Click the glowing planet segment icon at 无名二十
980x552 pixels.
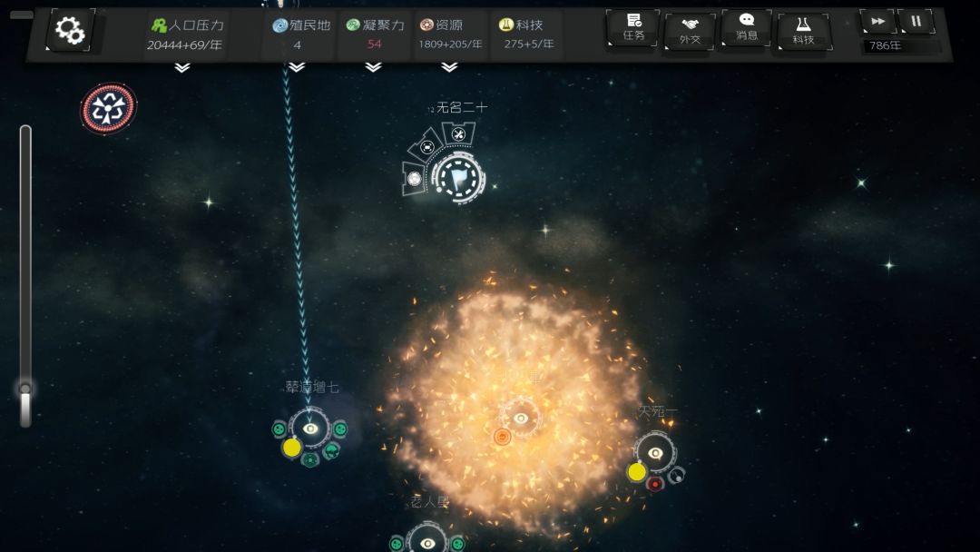click(414, 179)
